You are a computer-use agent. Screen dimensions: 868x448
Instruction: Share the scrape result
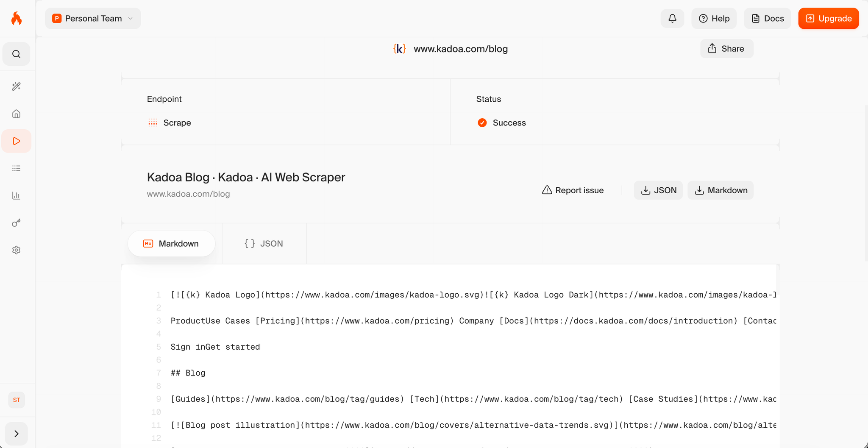(726, 48)
